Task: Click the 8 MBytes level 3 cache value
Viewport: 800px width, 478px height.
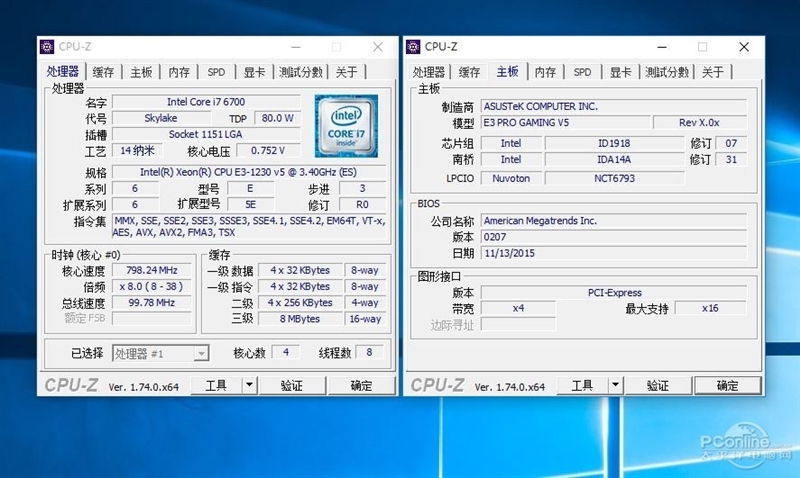Action: [x=300, y=319]
